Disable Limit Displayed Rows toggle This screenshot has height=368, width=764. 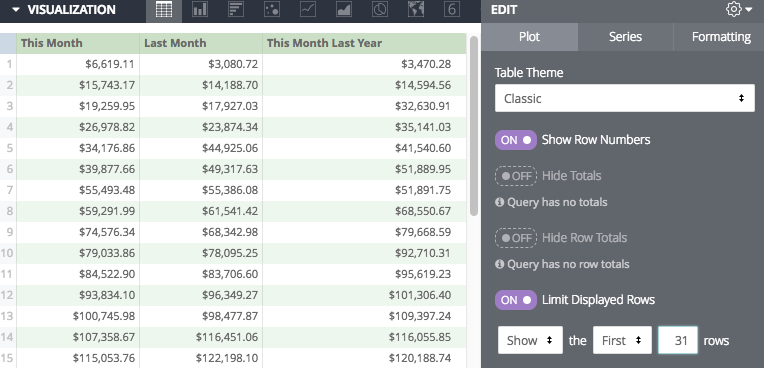point(516,300)
